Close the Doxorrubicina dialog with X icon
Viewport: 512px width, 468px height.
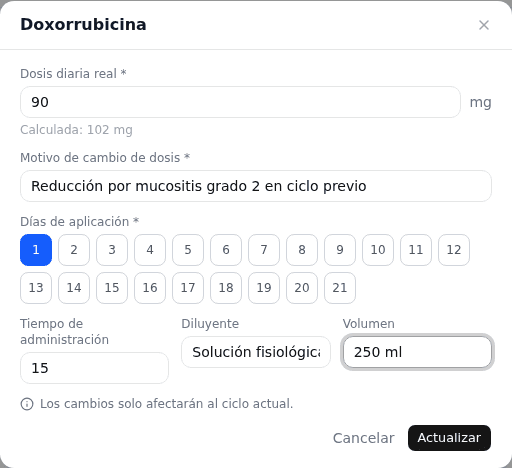484,25
